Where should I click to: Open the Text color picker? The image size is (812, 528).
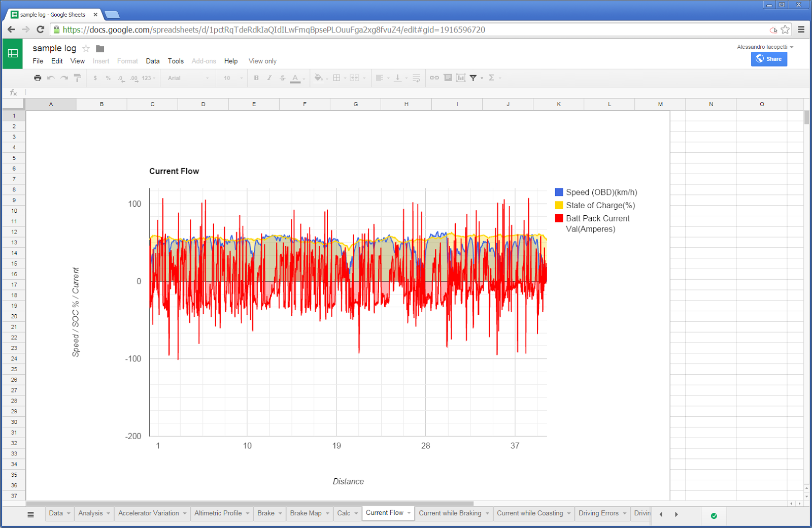point(296,78)
